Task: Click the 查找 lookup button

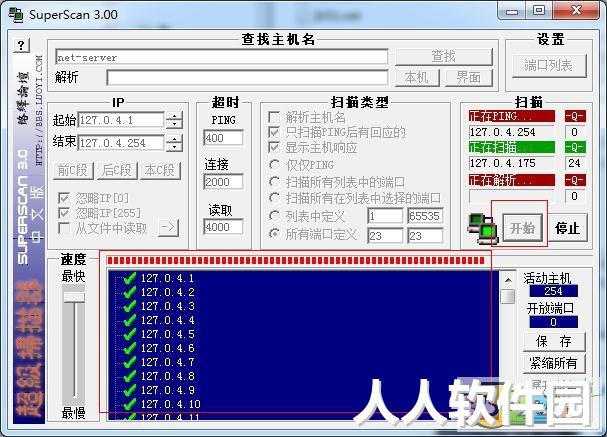Action: 444,57
